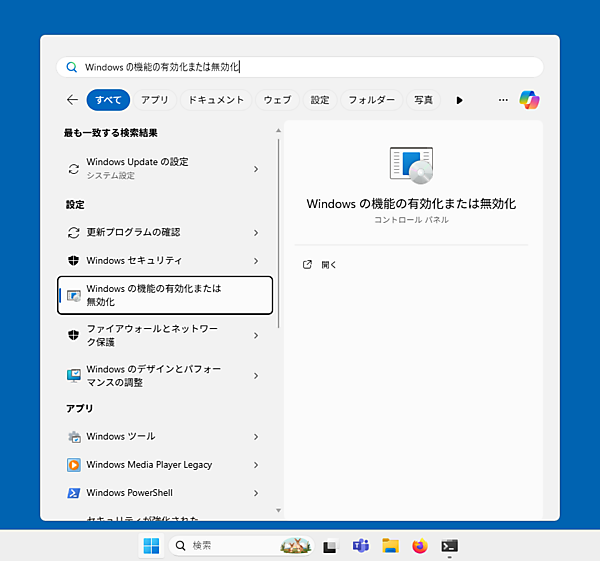Image resolution: width=600 pixels, height=561 pixels.
Task: Click the Windows features icon in the selected result
Action: pyautogui.click(x=74, y=296)
